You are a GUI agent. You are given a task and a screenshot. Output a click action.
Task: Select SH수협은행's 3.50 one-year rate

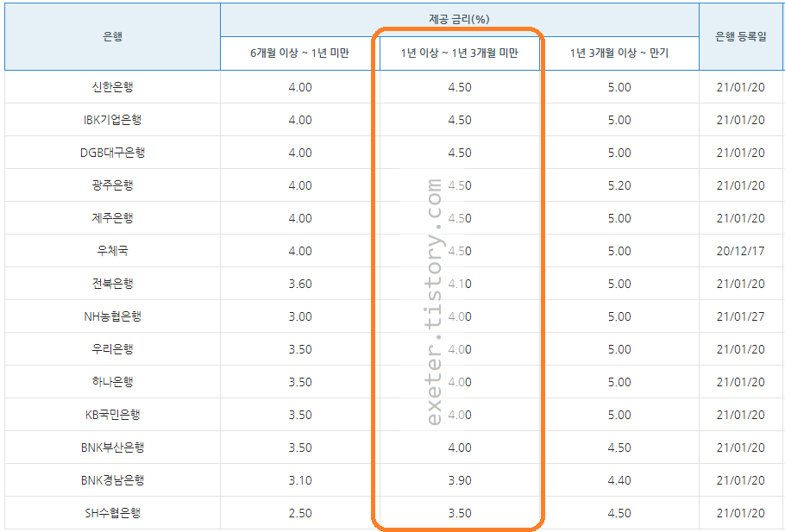460,513
